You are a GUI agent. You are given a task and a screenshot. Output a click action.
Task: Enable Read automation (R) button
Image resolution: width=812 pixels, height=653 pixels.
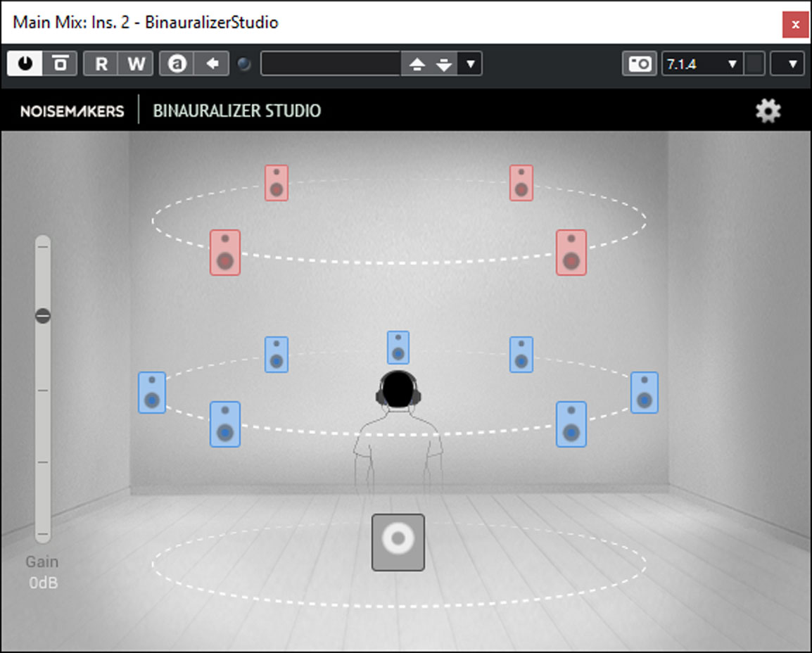click(x=101, y=64)
